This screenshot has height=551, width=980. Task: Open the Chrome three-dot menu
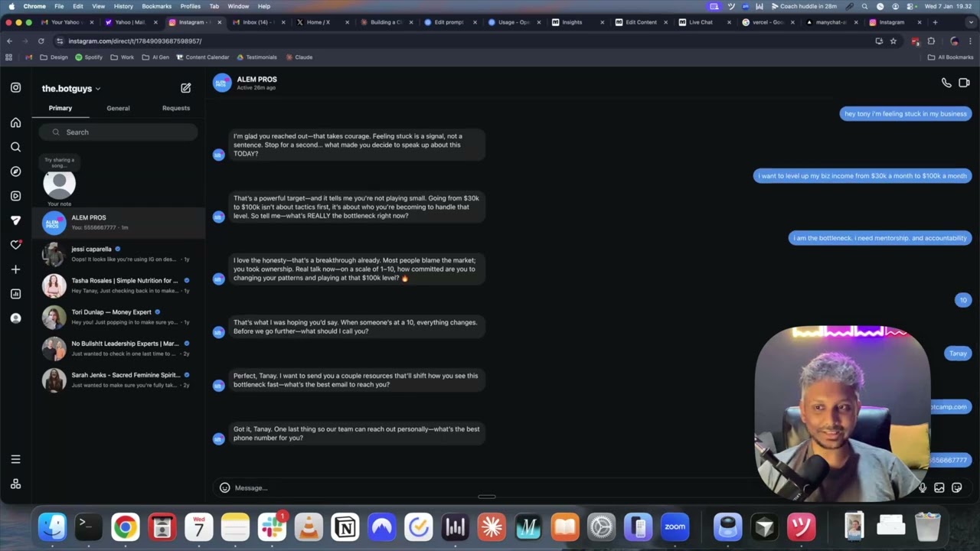point(971,41)
